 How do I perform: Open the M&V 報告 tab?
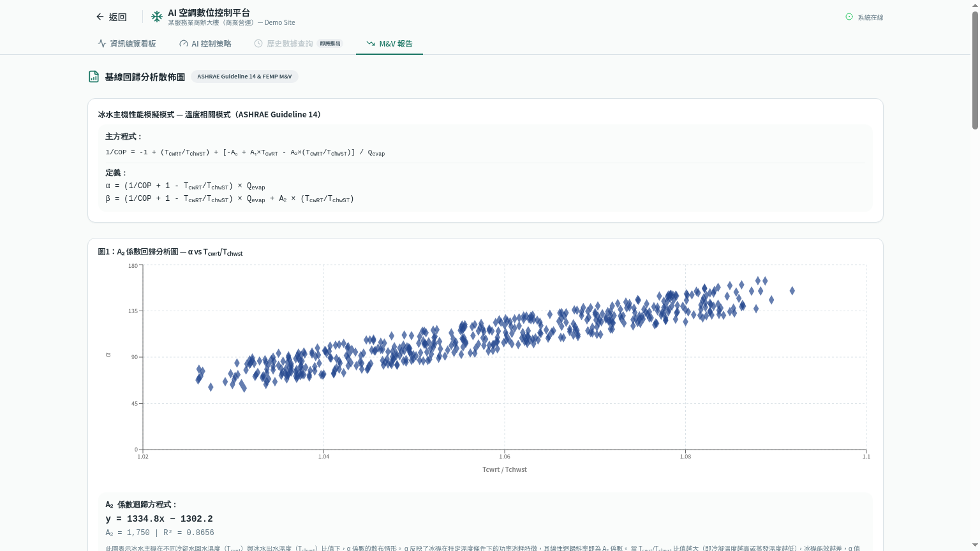click(x=389, y=43)
